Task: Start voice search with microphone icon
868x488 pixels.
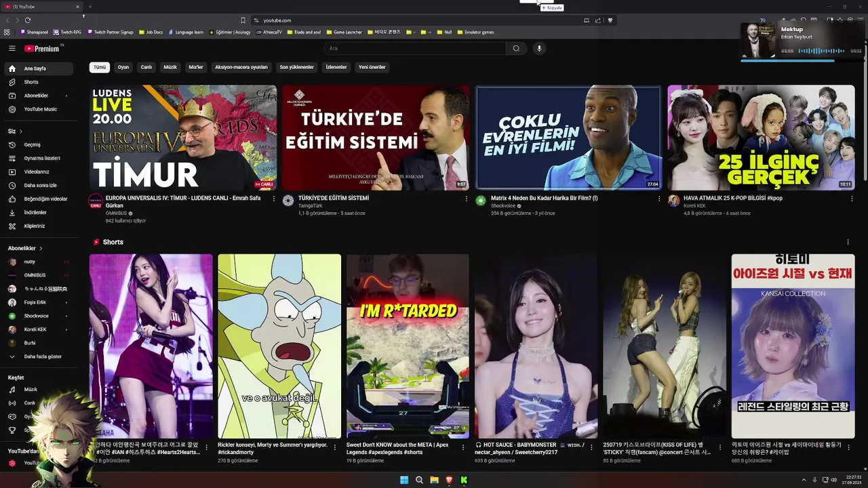Action: tap(539, 48)
